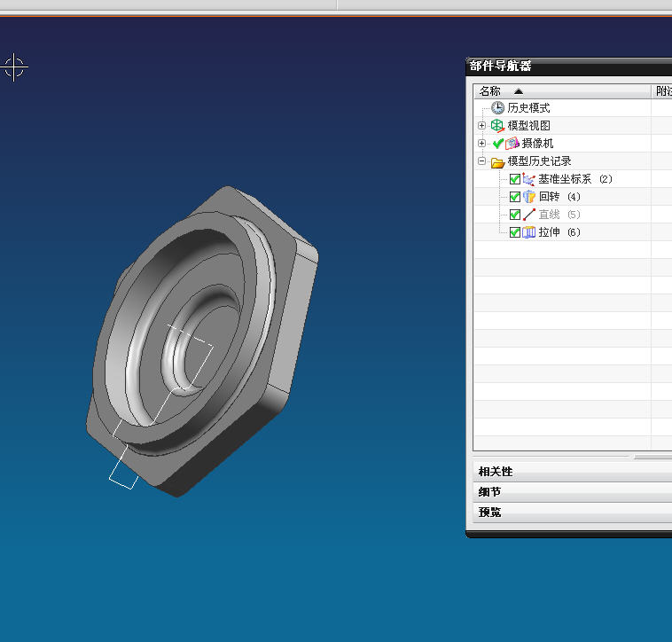The width and height of the screenshot is (672, 642).
Task: Click the 模型历史记录 folder icon
Action: tap(497, 162)
